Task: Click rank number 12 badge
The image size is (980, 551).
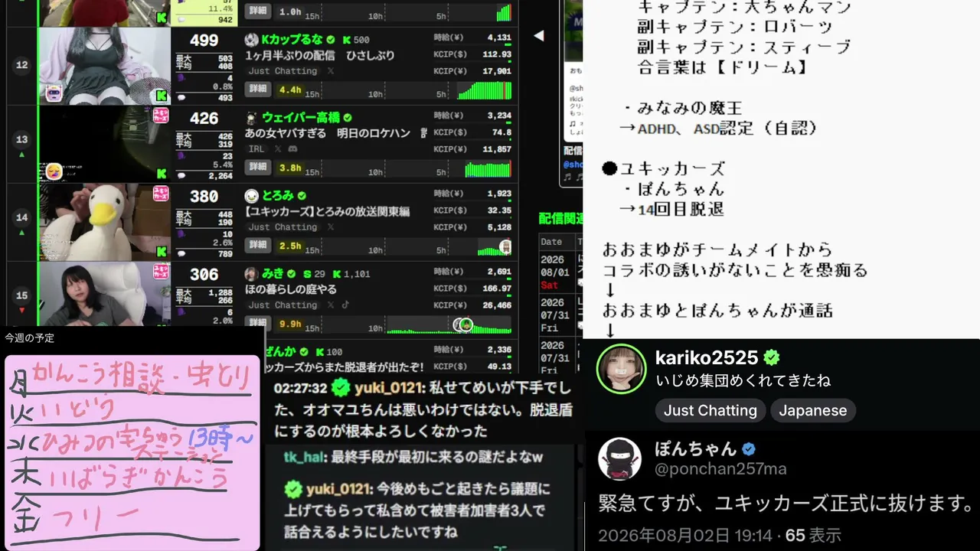Action: coord(21,65)
